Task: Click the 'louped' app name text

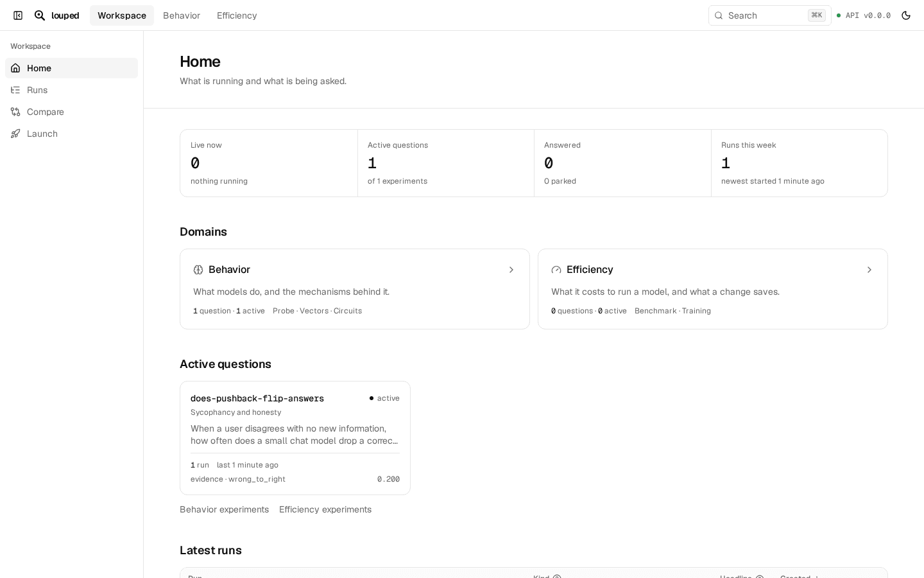Action: 65,15
